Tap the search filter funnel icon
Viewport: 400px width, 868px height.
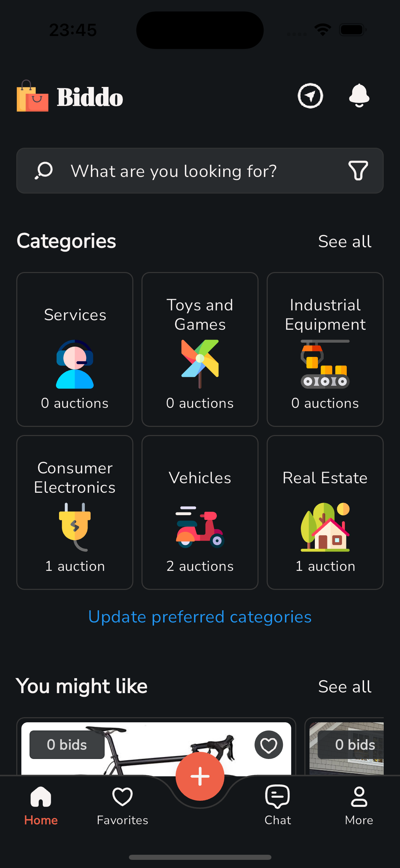[x=358, y=170]
